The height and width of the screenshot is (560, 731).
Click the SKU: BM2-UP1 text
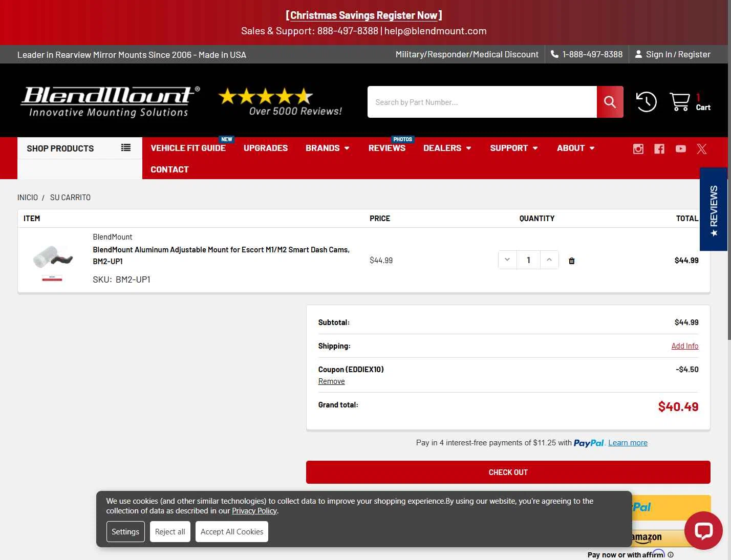(121, 279)
